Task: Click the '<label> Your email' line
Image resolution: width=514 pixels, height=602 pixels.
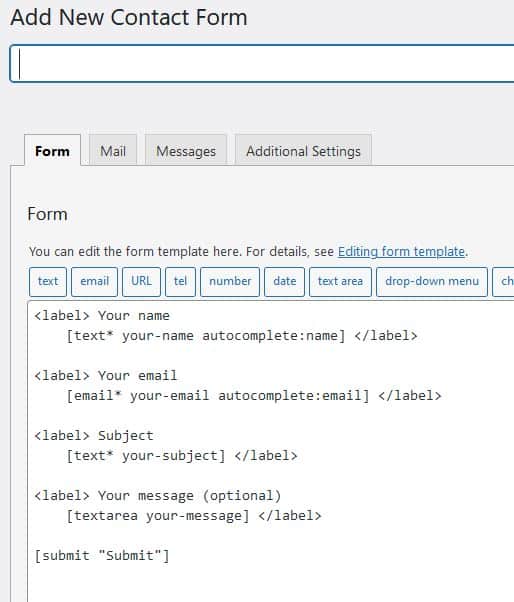Action: point(106,375)
